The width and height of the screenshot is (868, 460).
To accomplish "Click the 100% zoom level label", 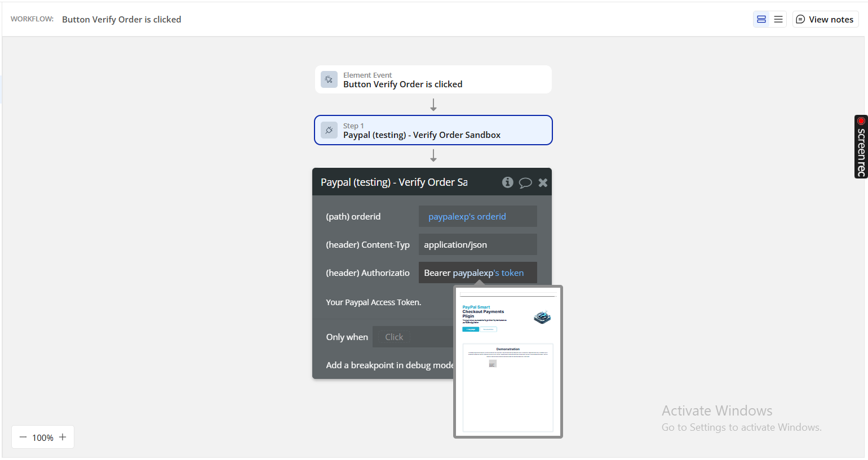I will point(43,437).
